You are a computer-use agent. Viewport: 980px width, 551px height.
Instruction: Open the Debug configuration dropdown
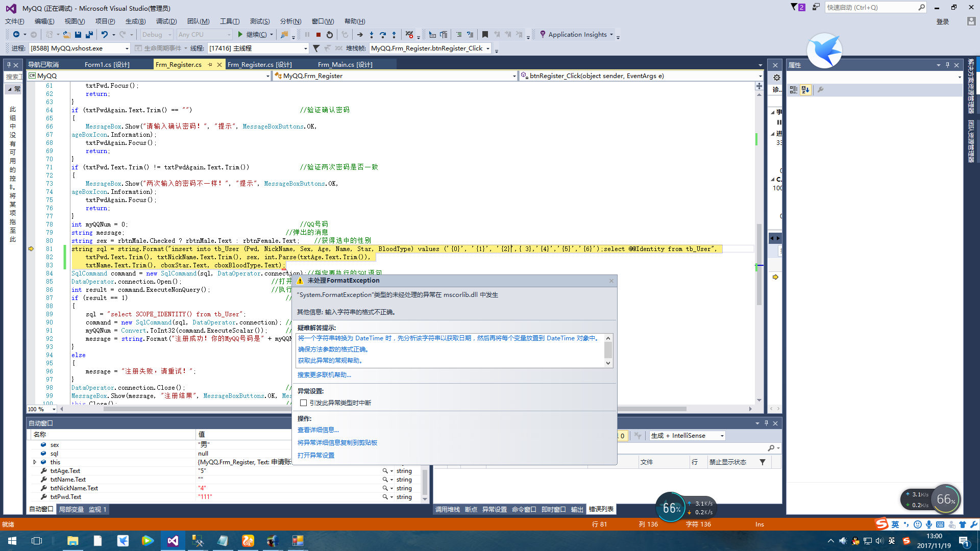point(157,35)
